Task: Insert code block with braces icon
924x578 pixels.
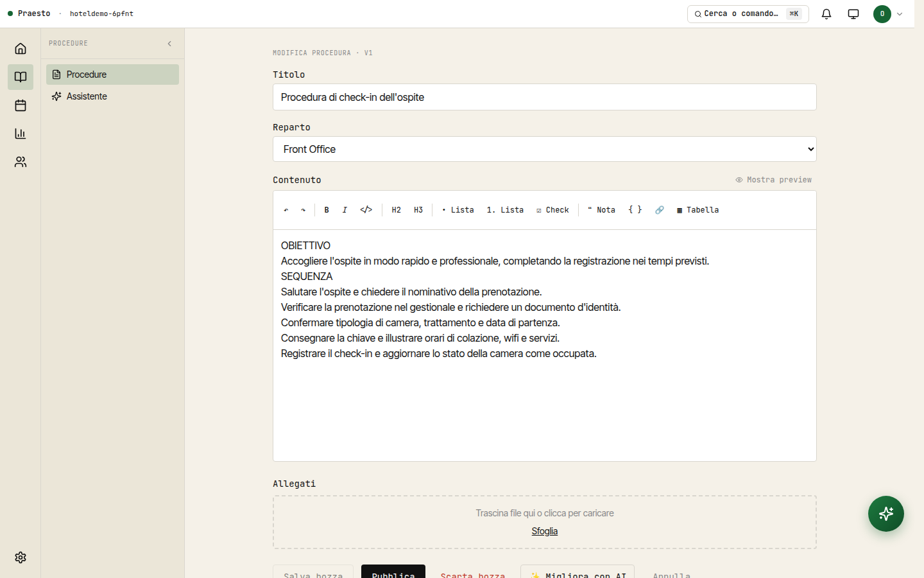Action: (635, 210)
